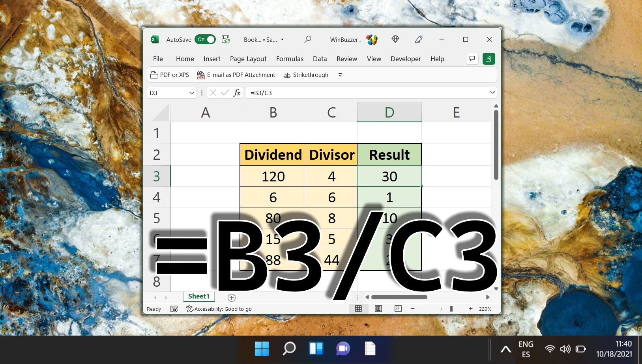Open the WinBuzzer account avatar
This screenshot has width=642, height=364.
[372, 39]
